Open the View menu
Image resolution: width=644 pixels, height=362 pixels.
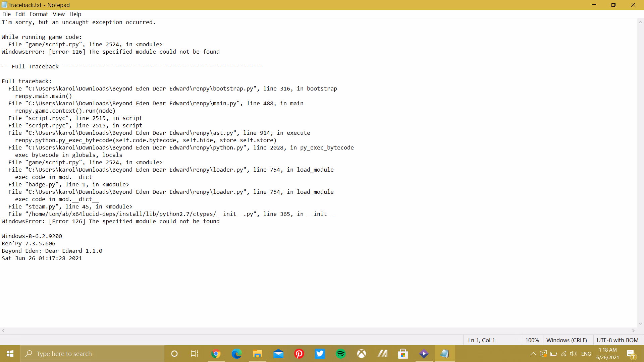click(59, 14)
